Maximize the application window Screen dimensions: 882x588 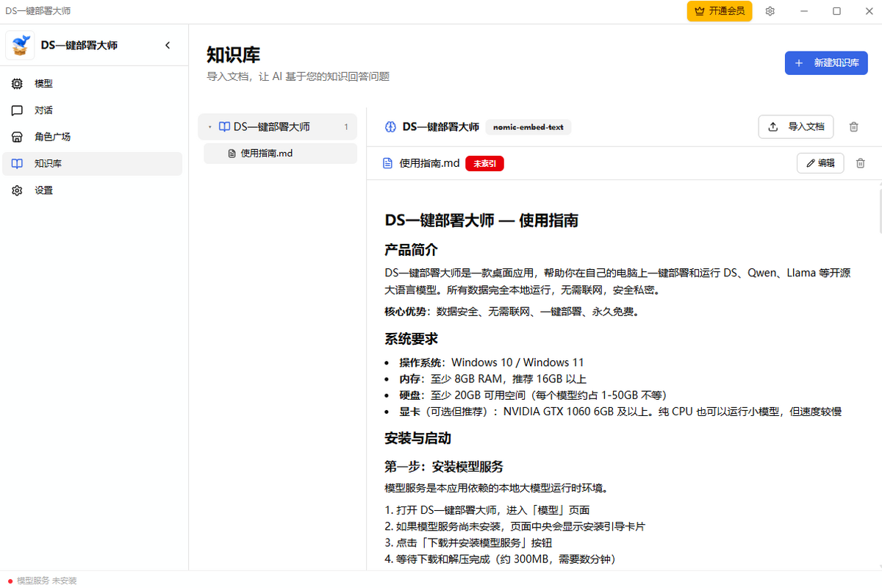pos(836,11)
